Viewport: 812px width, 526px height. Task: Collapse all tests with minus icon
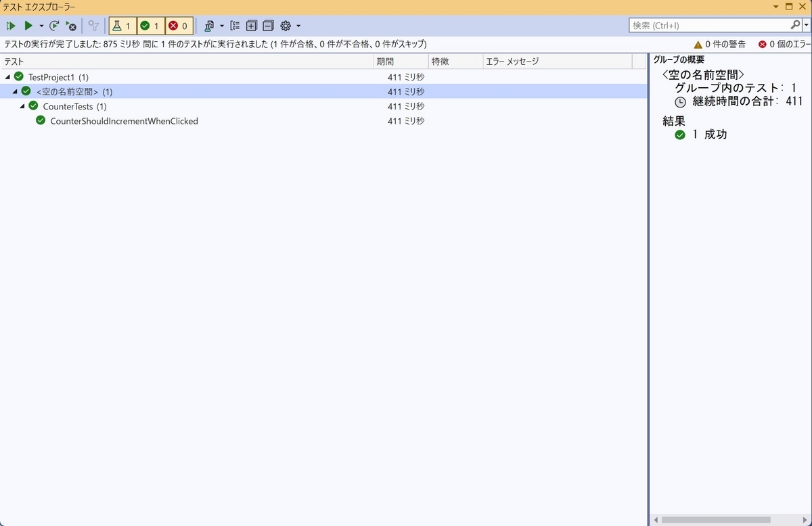tap(268, 26)
